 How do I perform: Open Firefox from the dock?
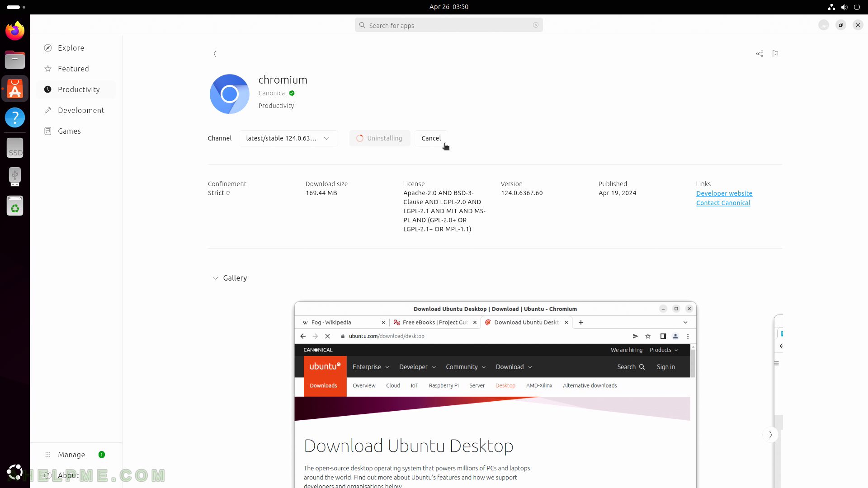pyautogui.click(x=15, y=31)
